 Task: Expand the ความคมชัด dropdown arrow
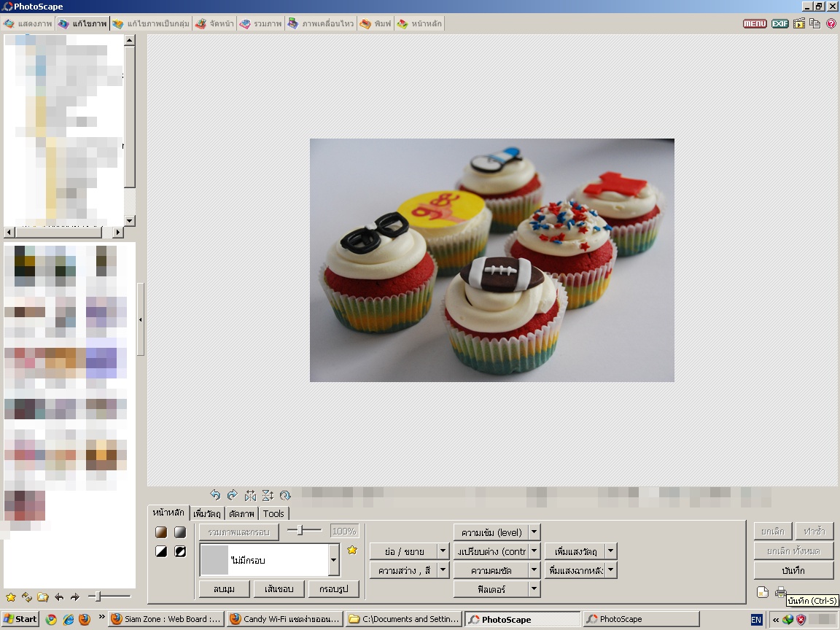(x=534, y=570)
